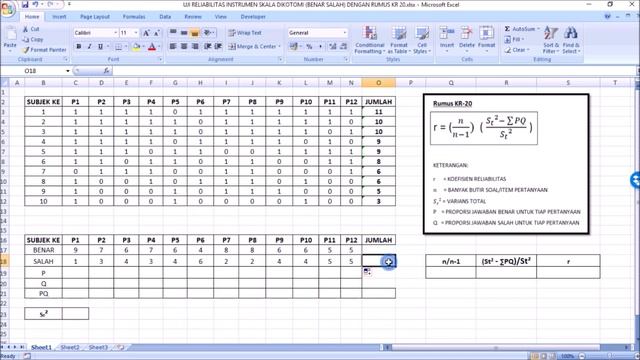Toggle Top Align vertical alignment
The image size is (640, 360).
pos(173,33)
